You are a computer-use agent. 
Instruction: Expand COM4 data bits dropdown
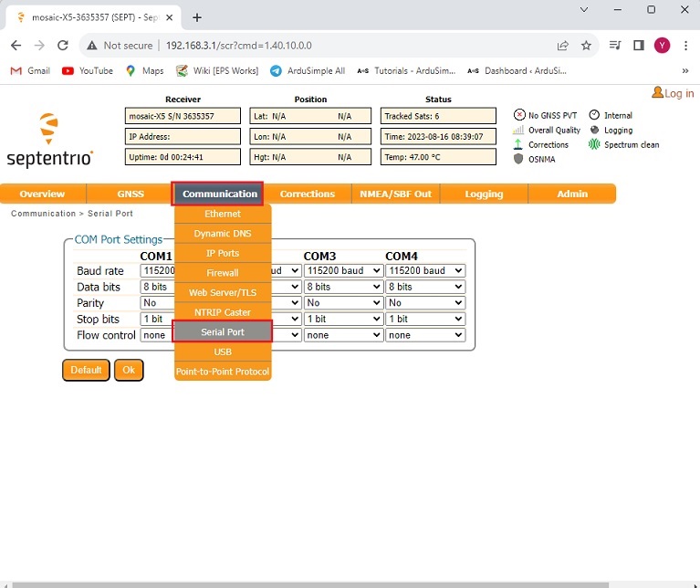425,287
